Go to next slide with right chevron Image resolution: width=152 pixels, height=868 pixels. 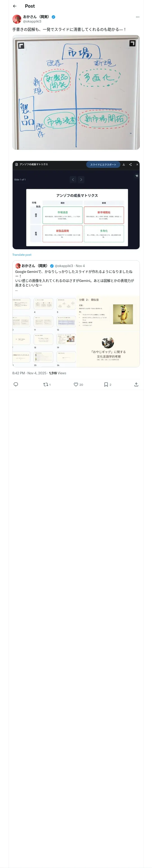(x=81, y=180)
